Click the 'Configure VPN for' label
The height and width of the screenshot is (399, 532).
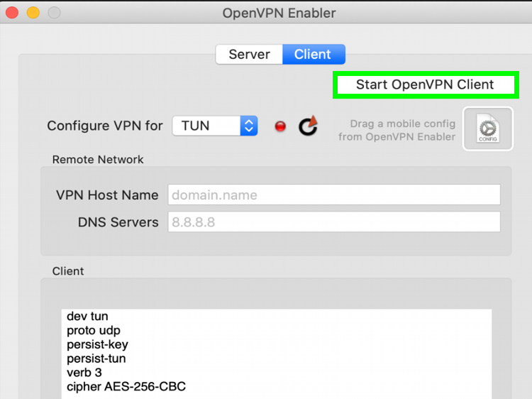pyautogui.click(x=105, y=126)
